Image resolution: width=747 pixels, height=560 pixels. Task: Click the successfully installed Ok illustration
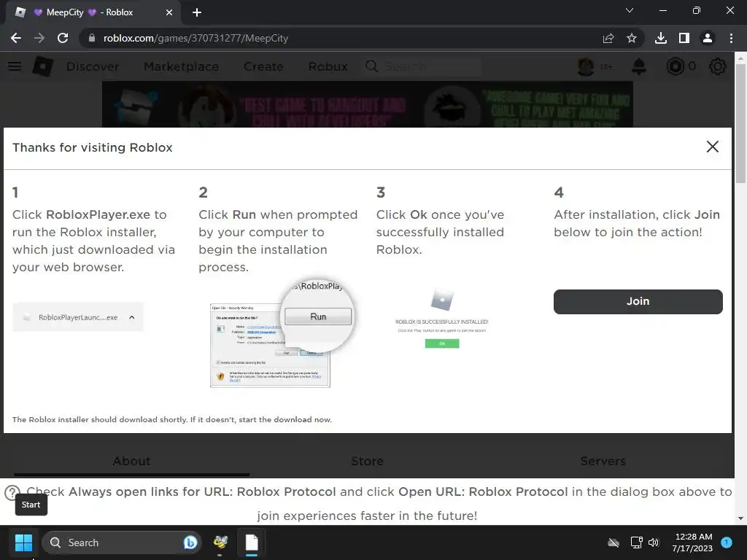(x=442, y=343)
